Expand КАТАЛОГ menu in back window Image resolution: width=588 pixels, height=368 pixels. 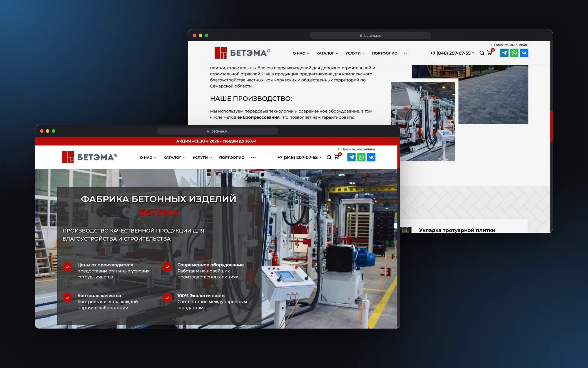click(x=328, y=53)
